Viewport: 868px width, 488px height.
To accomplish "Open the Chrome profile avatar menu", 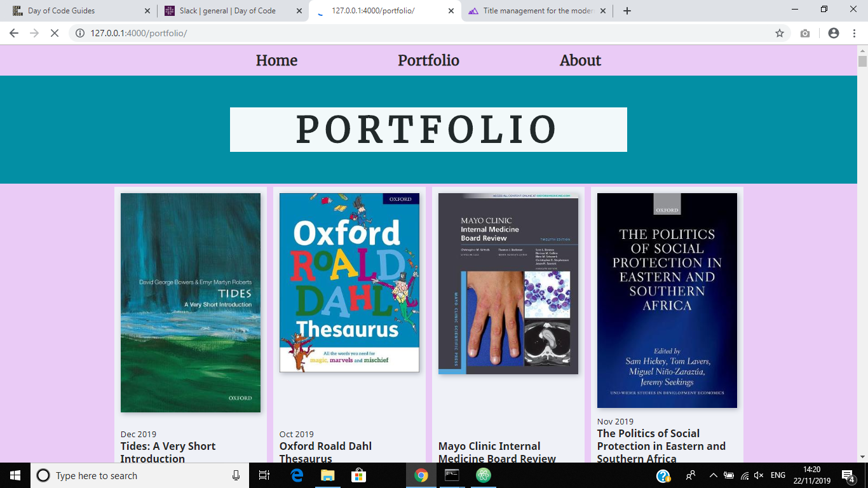I will (x=834, y=33).
